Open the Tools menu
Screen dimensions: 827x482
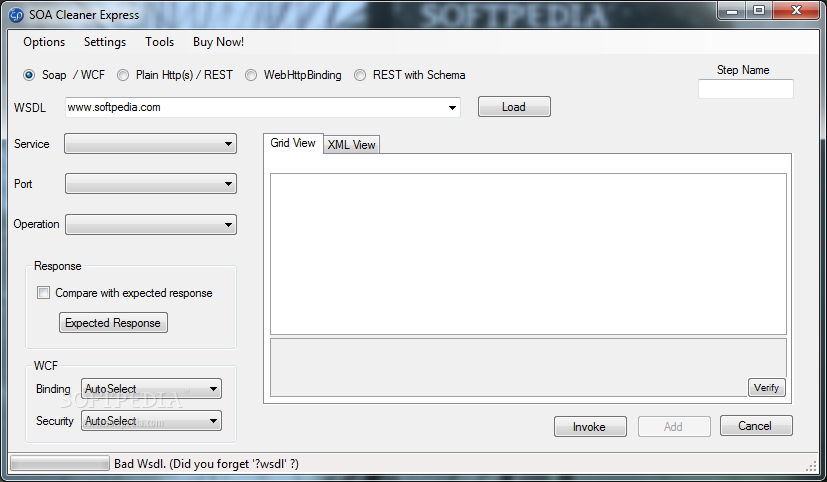159,42
